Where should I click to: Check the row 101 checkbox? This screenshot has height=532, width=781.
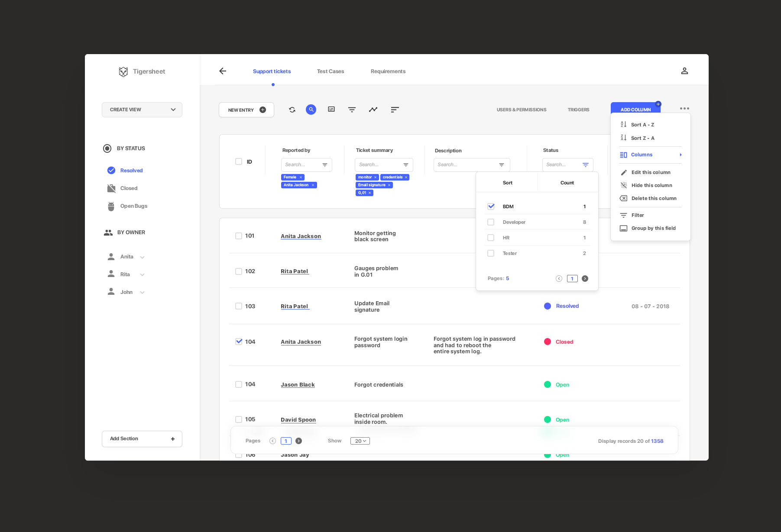(x=239, y=236)
